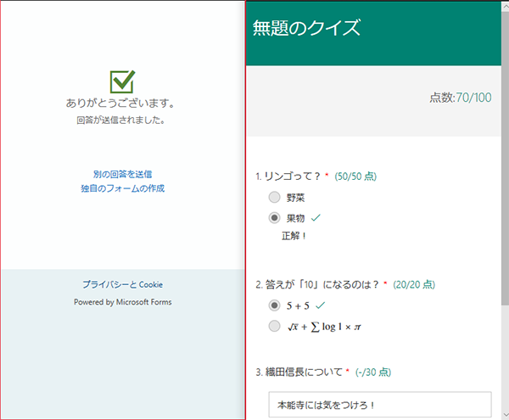Click the correct checkmark beside 果物
Viewport: 509px width, 420px height.
[316, 217]
